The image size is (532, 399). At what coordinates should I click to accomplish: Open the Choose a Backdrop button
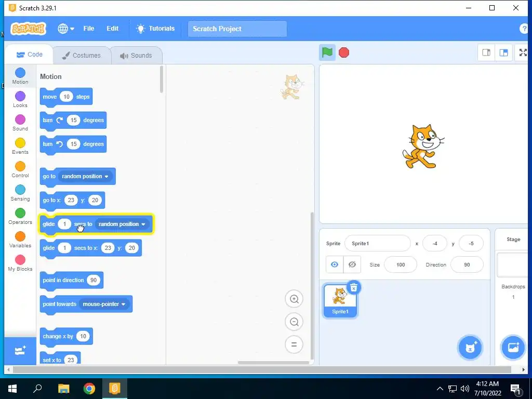coord(513,347)
